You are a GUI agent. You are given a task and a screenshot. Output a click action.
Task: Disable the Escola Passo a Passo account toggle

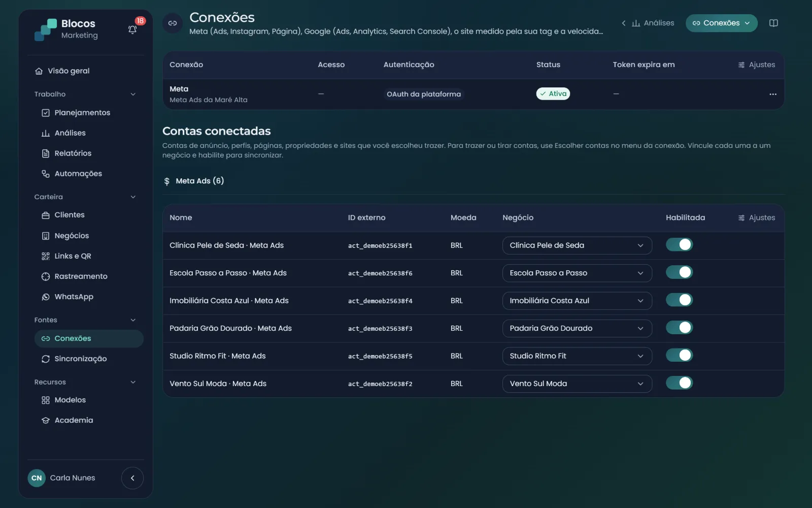[x=679, y=273]
